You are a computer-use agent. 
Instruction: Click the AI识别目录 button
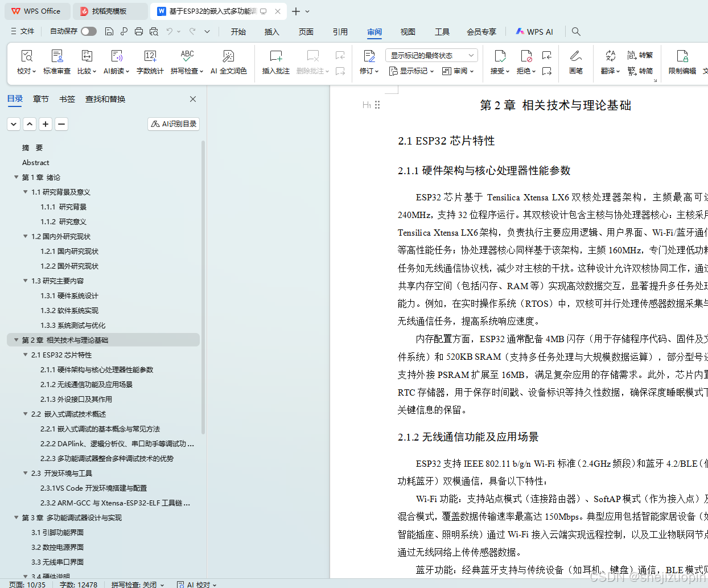[x=173, y=124]
